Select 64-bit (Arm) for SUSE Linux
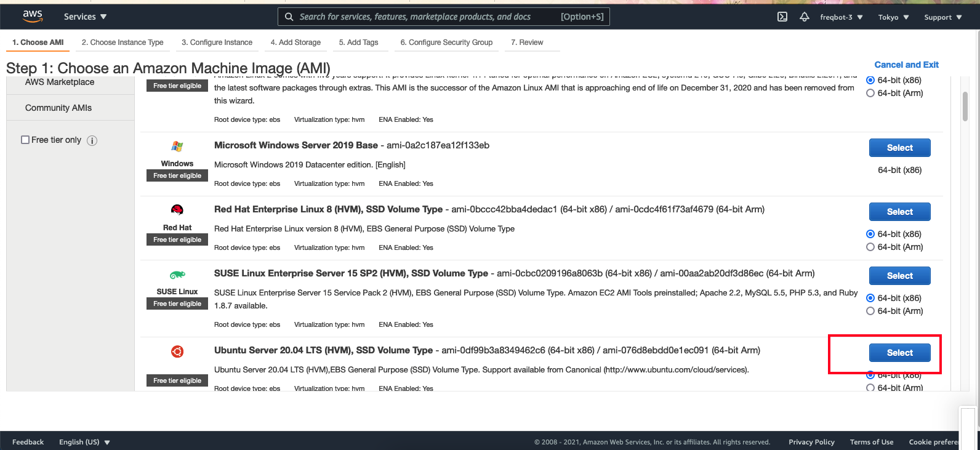The image size is (980, 450). (x=870, y=311)
